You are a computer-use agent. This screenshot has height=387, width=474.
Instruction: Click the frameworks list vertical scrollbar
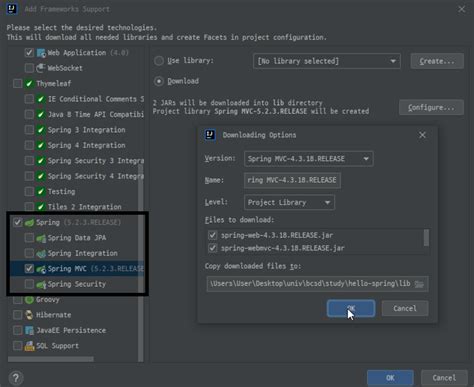click(x=141, y=263)
